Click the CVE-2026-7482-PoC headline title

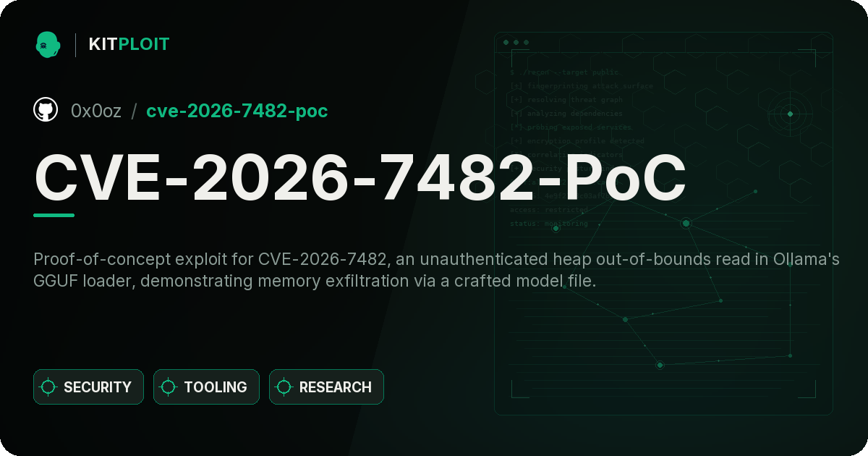point(359,177)
